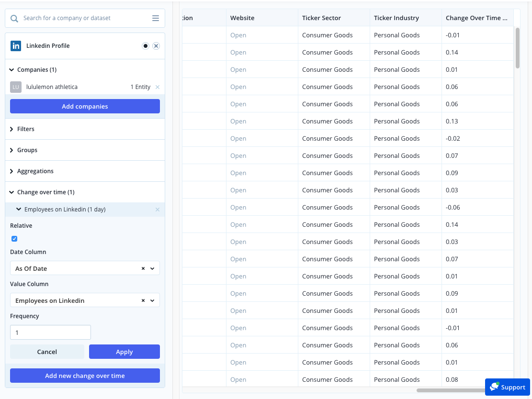Click the Support chat icon
The width and height of the screenshot is (532, 399).
494,387
